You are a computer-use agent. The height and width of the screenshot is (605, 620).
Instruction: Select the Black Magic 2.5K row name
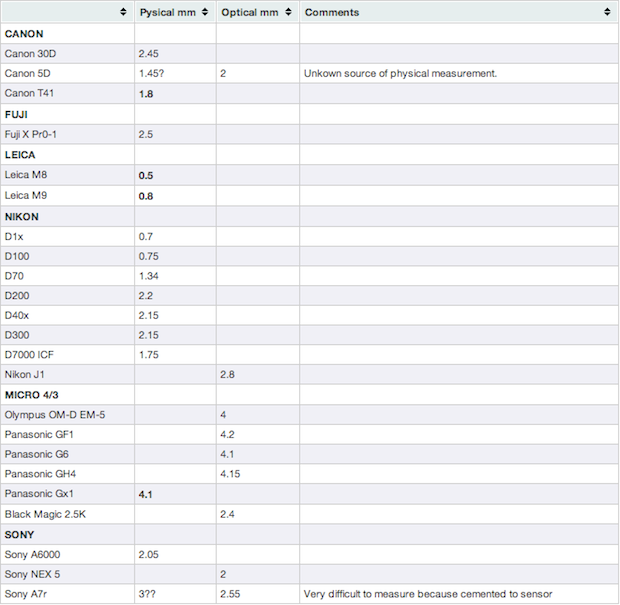coord(45,514)
